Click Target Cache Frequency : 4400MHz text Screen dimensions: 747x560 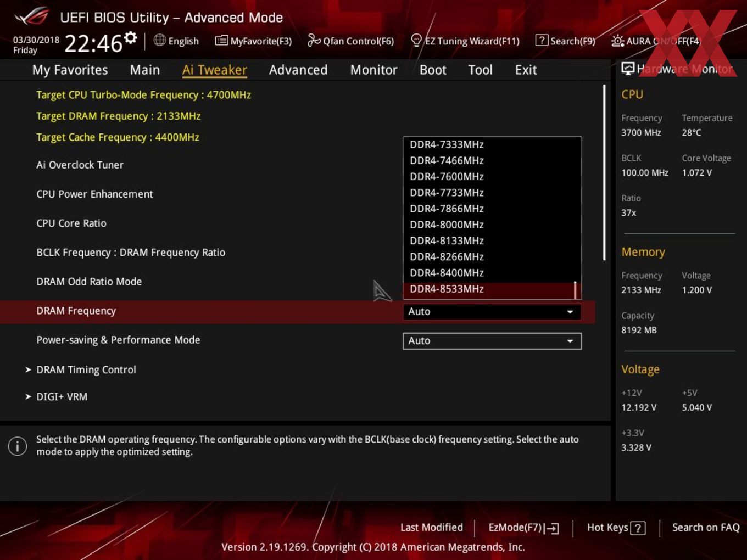click(118, 137)
